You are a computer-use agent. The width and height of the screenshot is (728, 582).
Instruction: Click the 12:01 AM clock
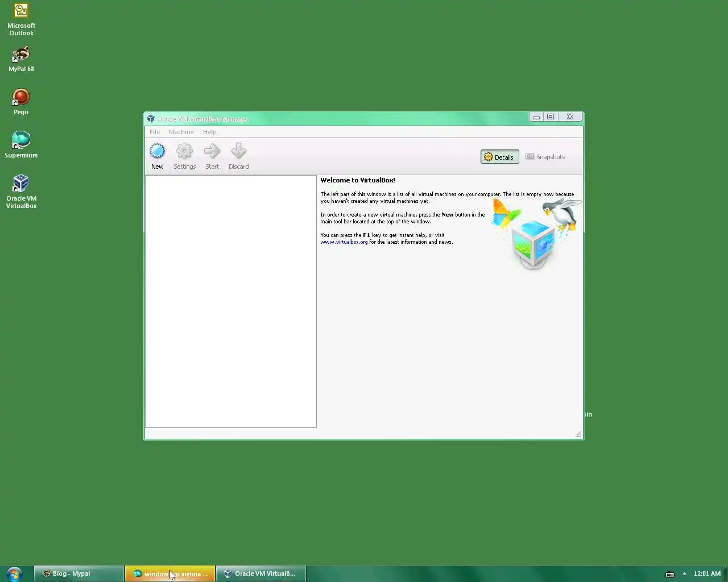point(707,573)
